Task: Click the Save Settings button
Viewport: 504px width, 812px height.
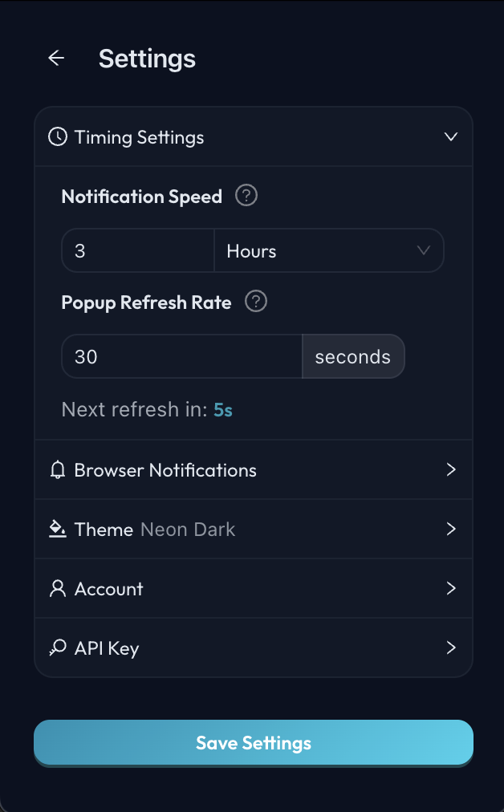Action: [x=252, y=742]
